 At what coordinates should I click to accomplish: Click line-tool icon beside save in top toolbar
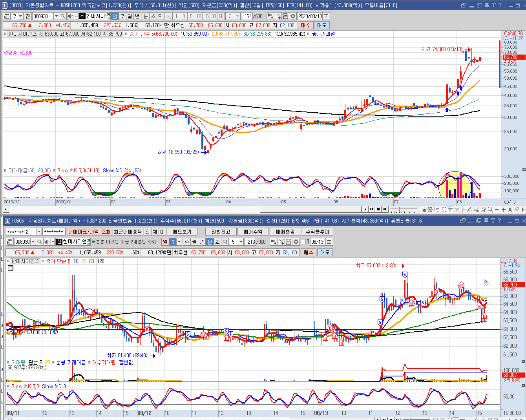(278, 16)
